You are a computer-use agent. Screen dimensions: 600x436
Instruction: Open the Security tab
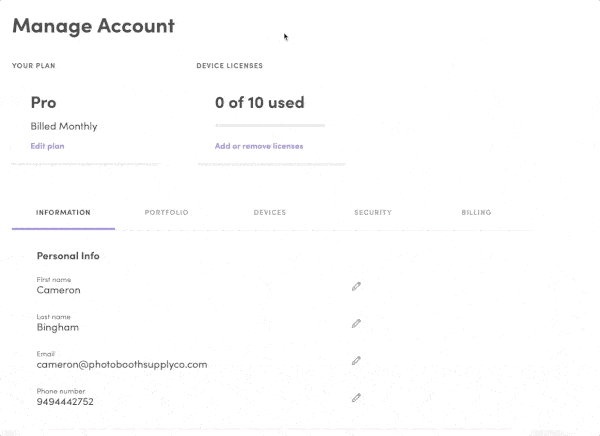click(x=373, y=212)
